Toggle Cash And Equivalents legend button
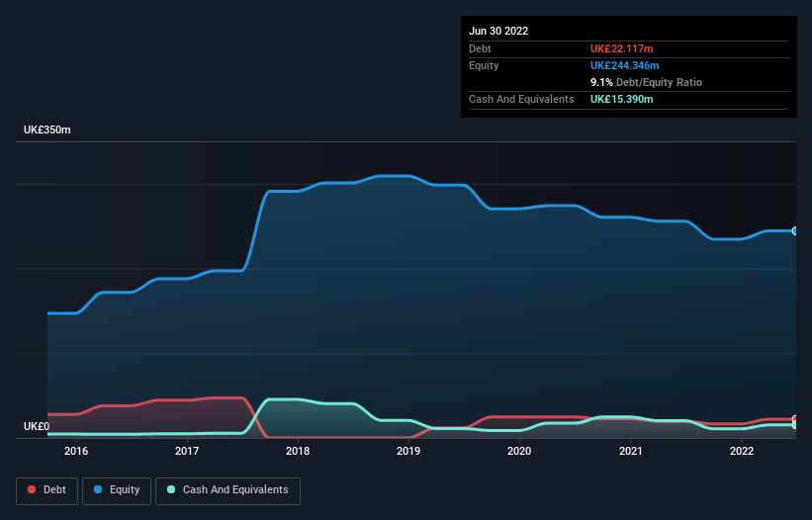This screenshot has height=520, width=812. 227,490
